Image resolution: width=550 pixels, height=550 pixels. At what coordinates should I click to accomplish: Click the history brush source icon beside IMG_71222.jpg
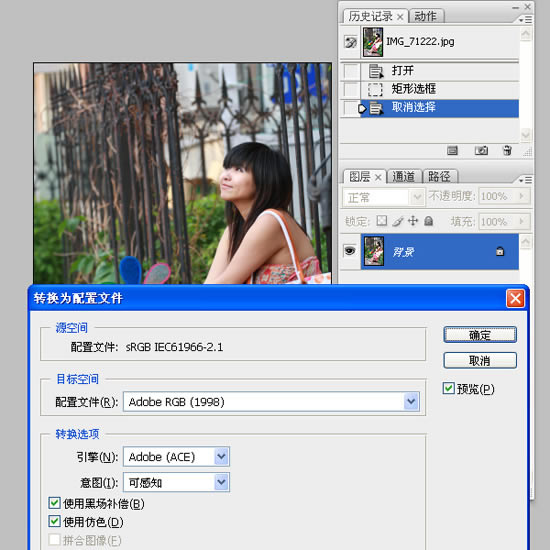(350, 42)
